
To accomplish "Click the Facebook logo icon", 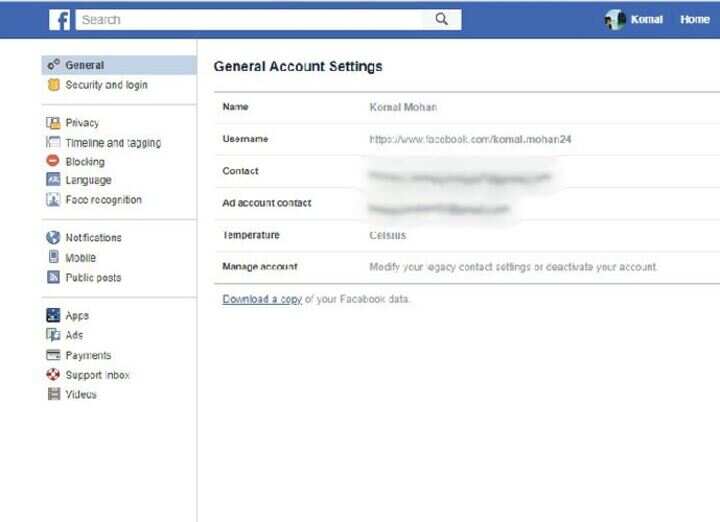I will [x=60, y=20].
